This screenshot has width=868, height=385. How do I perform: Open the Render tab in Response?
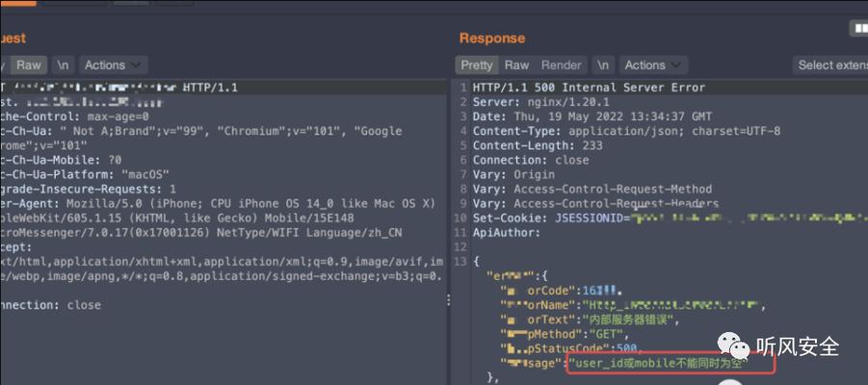tap(561, 65)
